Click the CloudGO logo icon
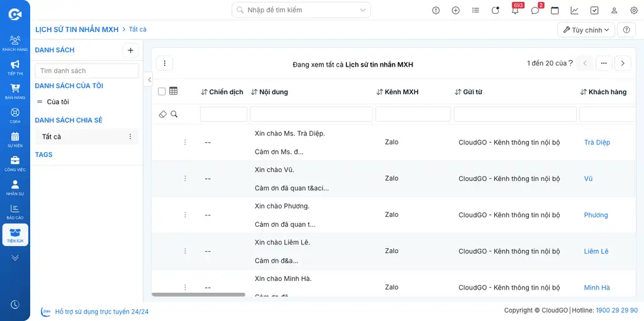Image resolution: width=644 pixels, height=321 pixels. point(15,14)
